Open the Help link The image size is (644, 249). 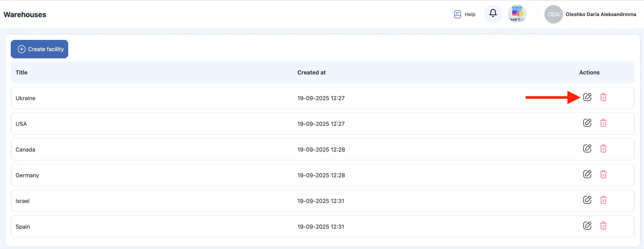point(465,14)
